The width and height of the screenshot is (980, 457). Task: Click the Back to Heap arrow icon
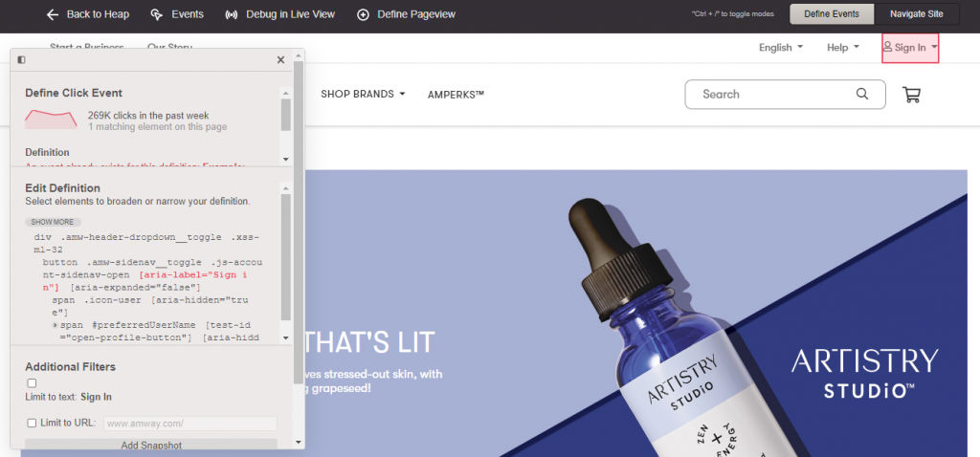pos(53,14)
